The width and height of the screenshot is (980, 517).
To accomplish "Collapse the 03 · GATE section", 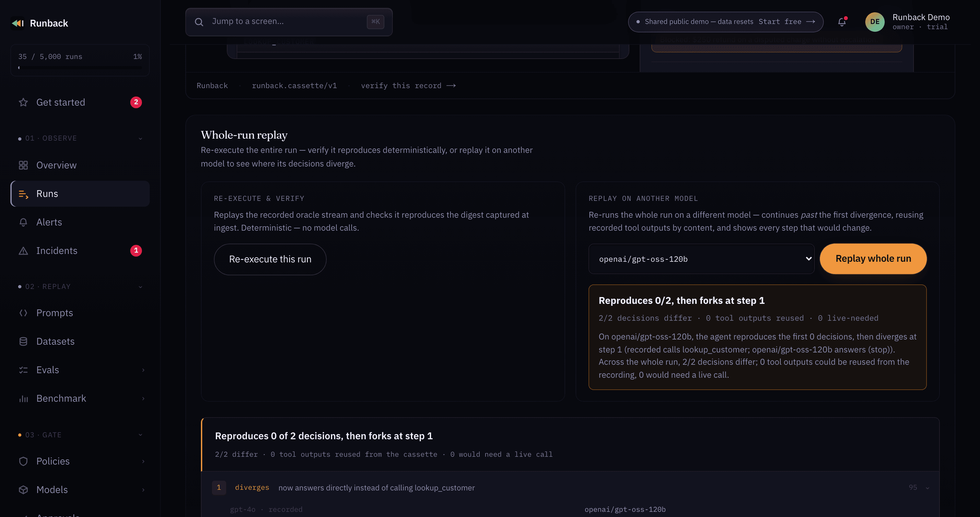I will 140,435.
